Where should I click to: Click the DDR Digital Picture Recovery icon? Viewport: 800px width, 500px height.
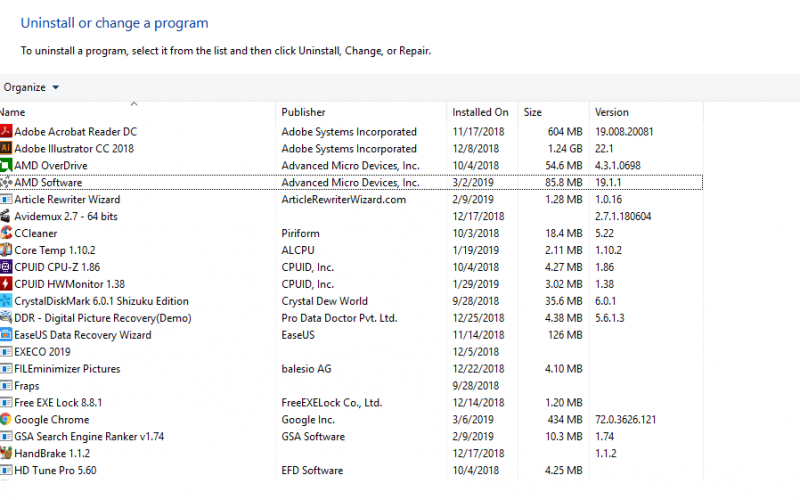click(6, 317)
